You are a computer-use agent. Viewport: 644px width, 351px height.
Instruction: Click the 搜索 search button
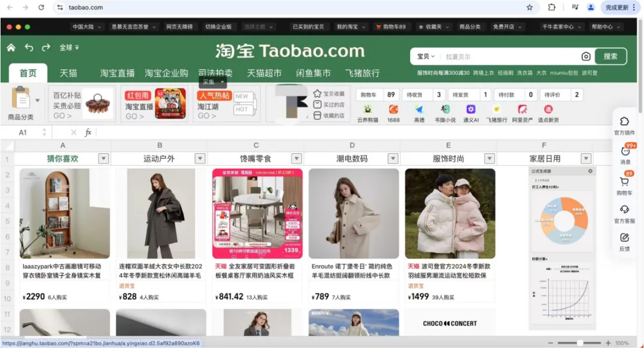coord(610,56)
